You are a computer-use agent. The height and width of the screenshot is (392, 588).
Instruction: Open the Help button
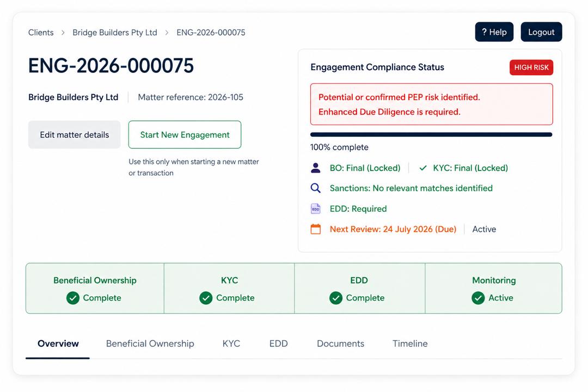pos(494,32)
